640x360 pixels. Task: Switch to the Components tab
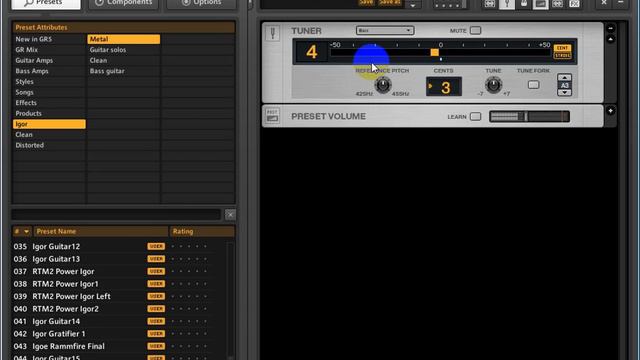(x=124, y=4)
